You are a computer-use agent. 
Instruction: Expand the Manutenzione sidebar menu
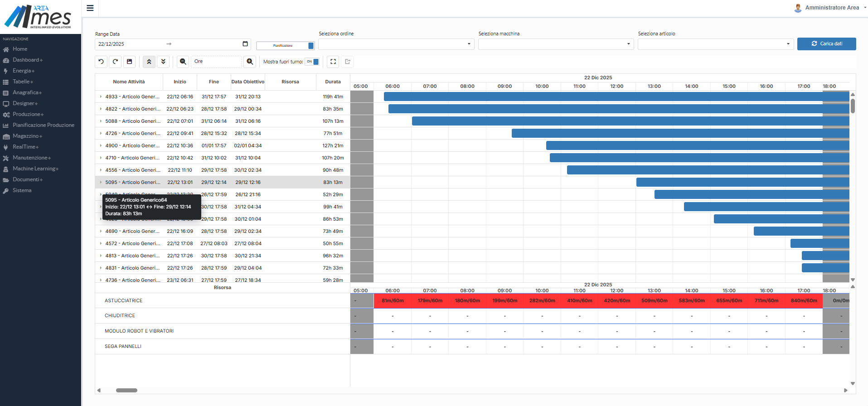tap(31, 158)
